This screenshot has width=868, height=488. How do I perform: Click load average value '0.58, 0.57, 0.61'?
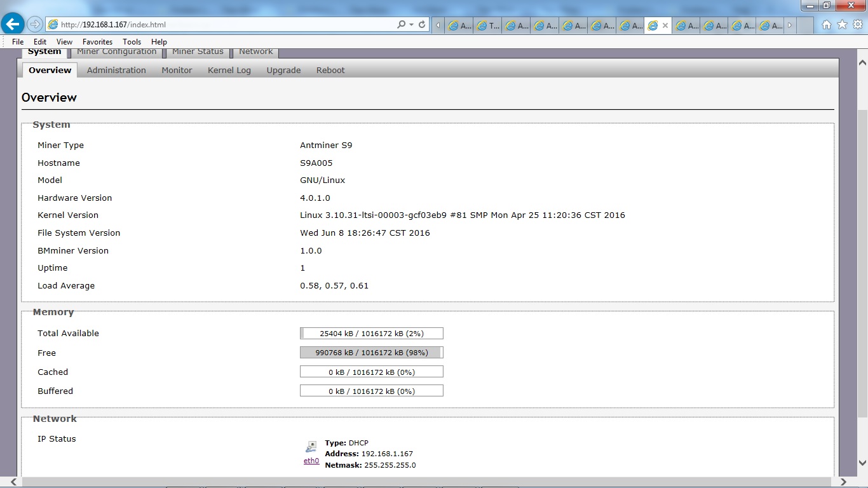tap(334, 286)
